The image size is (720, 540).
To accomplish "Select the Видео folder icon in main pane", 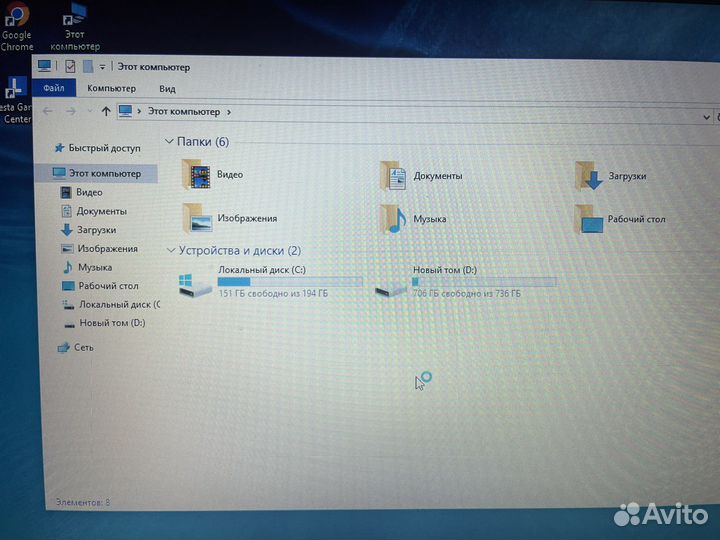I will pyautogui.click(x=197, y=174).
